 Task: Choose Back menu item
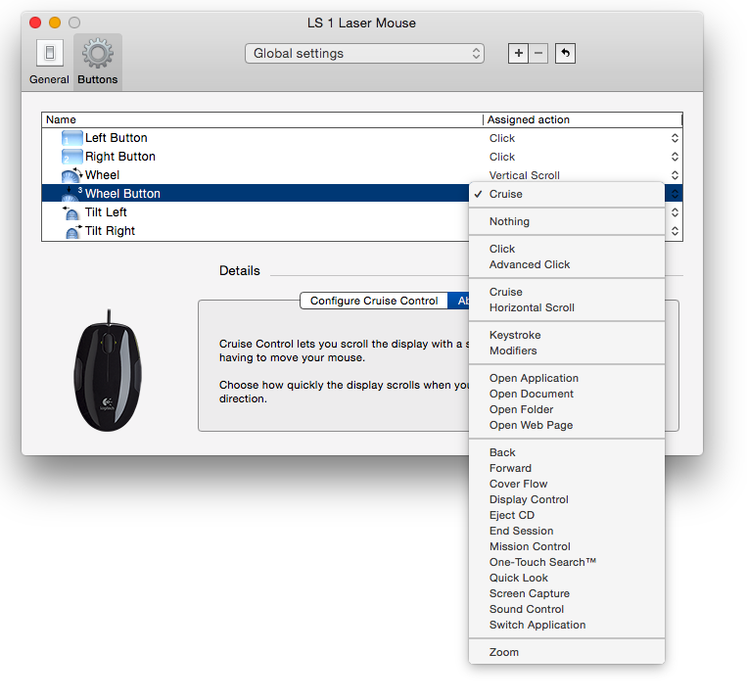coord(567,452)
